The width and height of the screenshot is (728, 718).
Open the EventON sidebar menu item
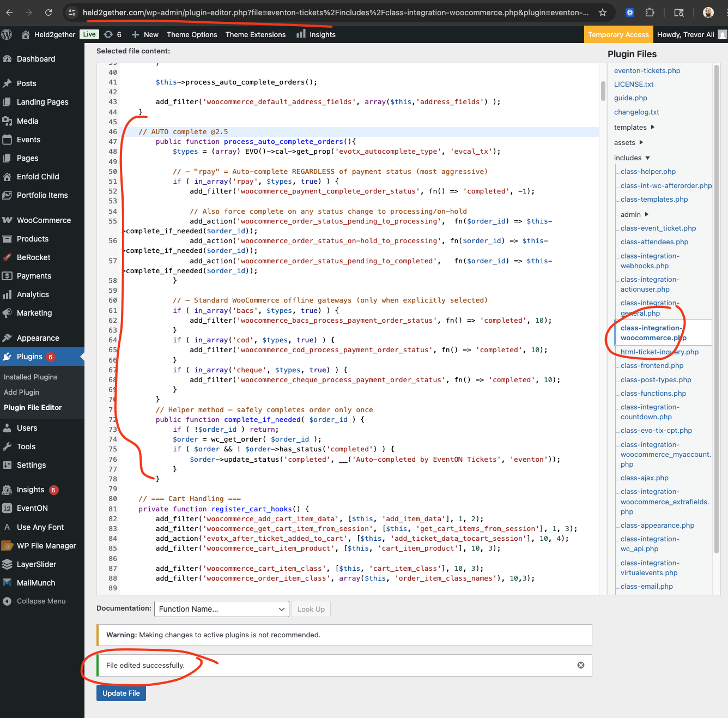(x=32, y=508)
